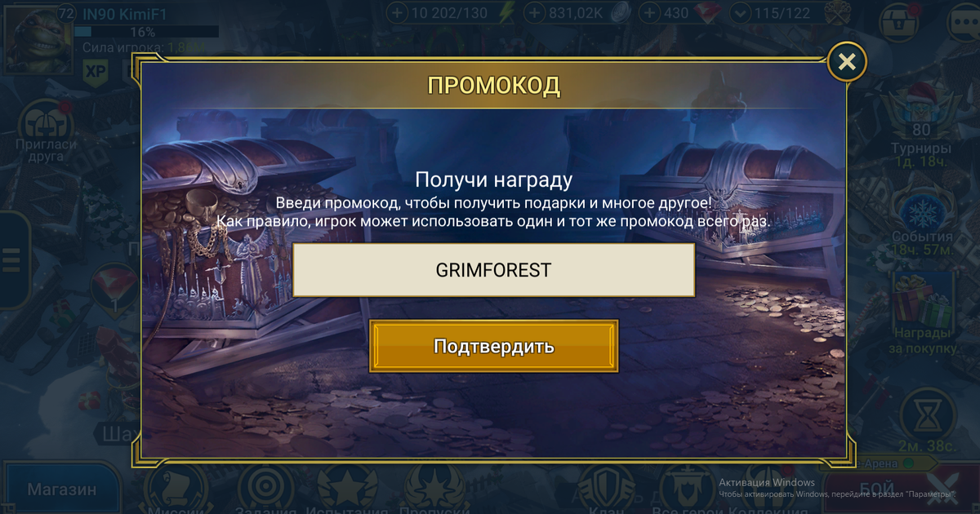Add energy with the plus icon
Screen dimensions: 980x514
[397, 13]
